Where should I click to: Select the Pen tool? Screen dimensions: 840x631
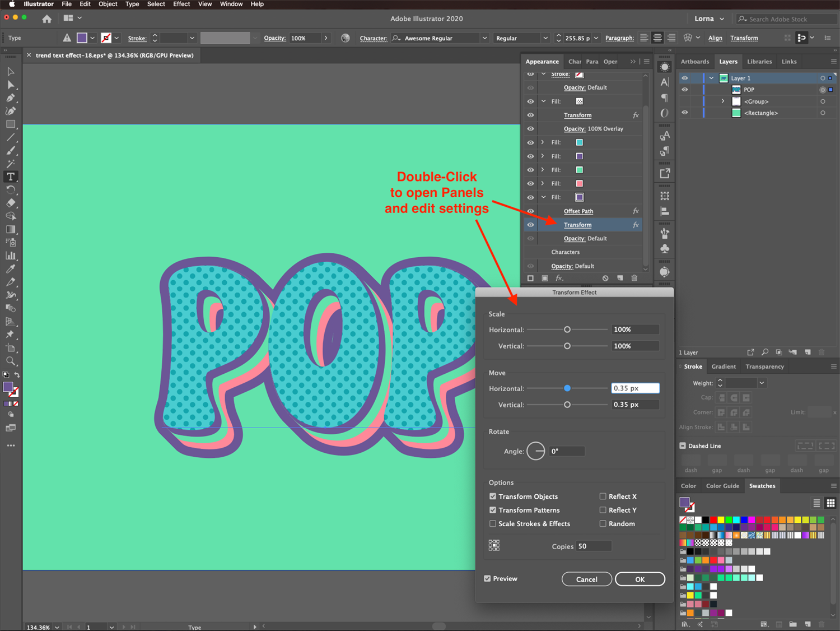click(x=10, y=98)
